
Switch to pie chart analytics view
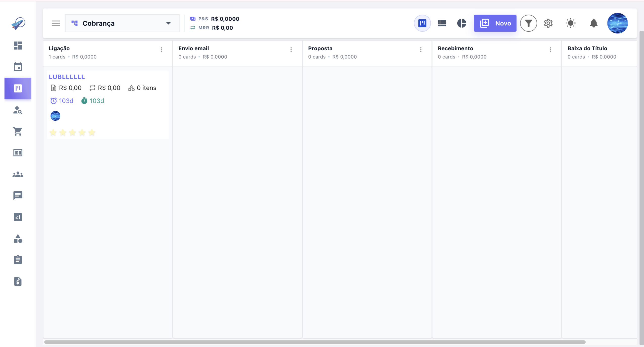pos(462,23)
